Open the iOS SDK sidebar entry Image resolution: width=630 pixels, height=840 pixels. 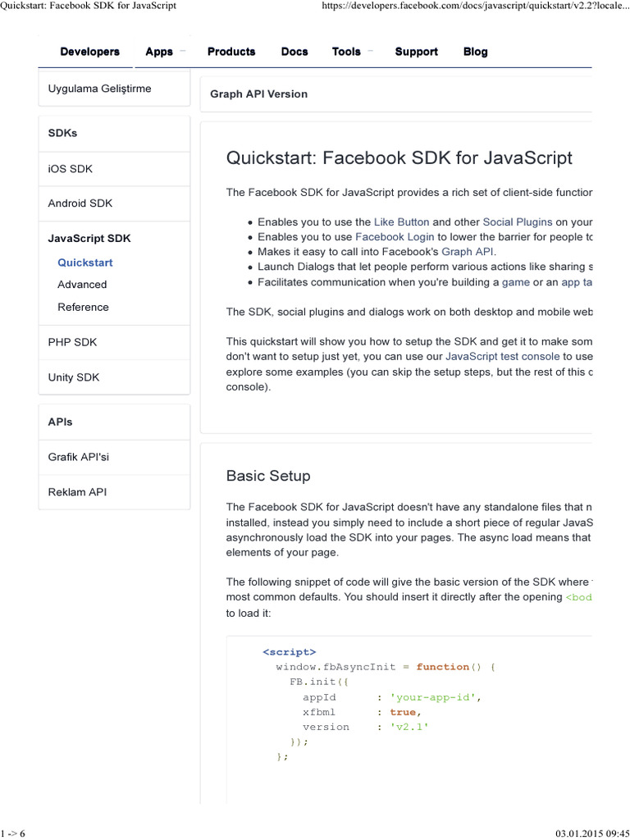(115, 169)
